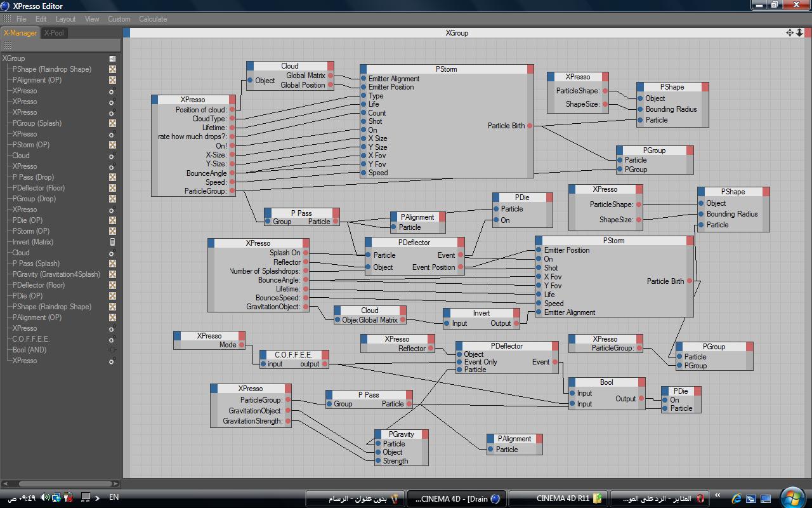Click the XGroup row icon in X-Manager

pos(112,58)
